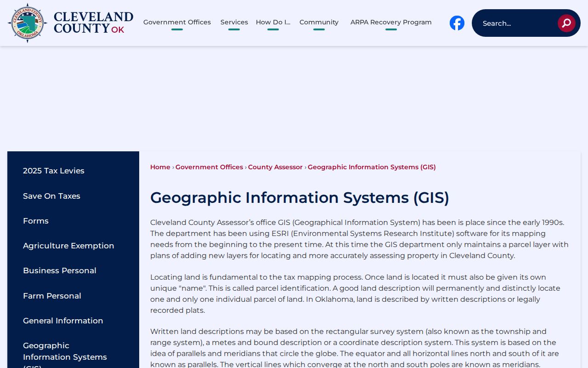The width and height of the screenshot is (588, 368).
Task: Click the Geographic Information Systems (GIS) breadcrumb
Action: (372, 167)
